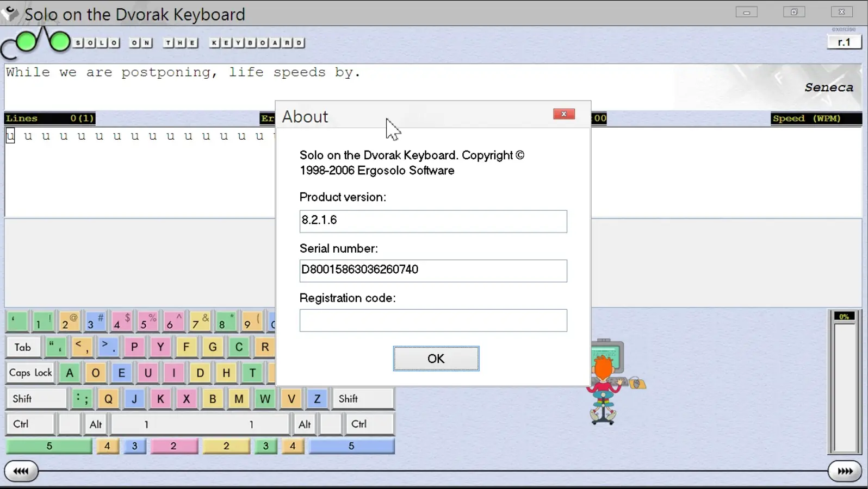This screenshot has height=489, width=868.
Task: Click OK in the About dialog
Action: click(436, 359)
